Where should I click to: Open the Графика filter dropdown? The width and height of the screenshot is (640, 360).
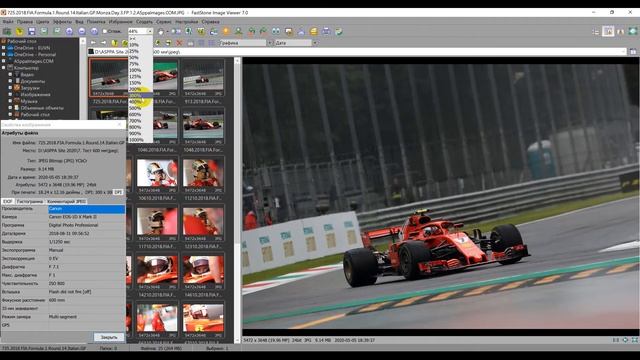(269, 43)
